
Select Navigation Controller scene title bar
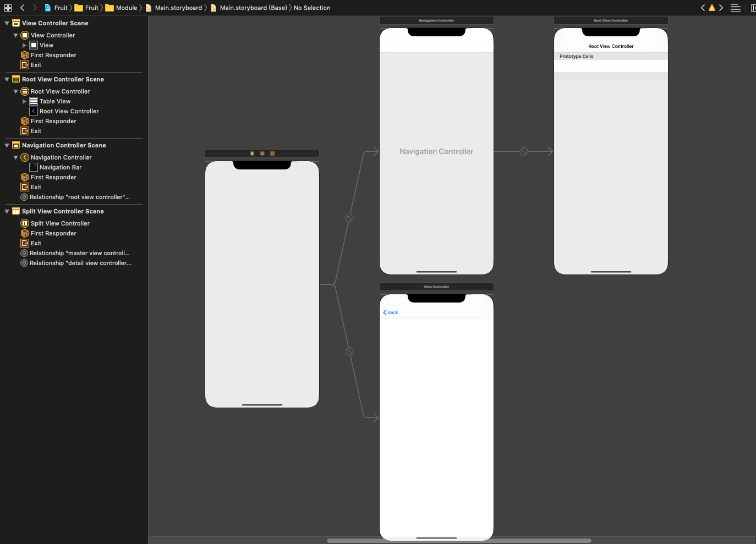pyautogui.click(x=436, y=20)
